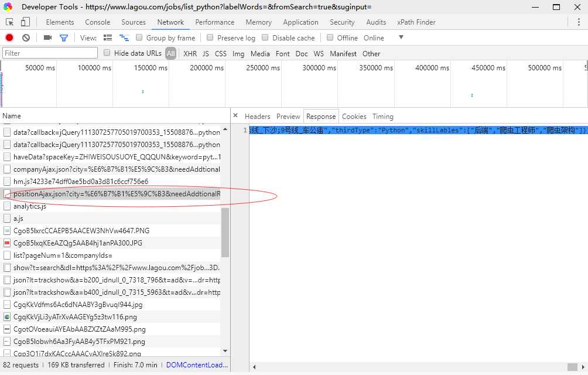Click the image icon beside CgoB5lxqKEeAZQg5AAB4hj1anPA300.JPG

(x=7, y=243)
